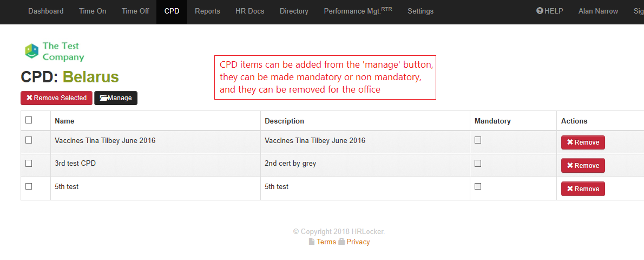Open the Terms link in footer
The height and width of the screenshot is (260, 644).
(326, 242)
